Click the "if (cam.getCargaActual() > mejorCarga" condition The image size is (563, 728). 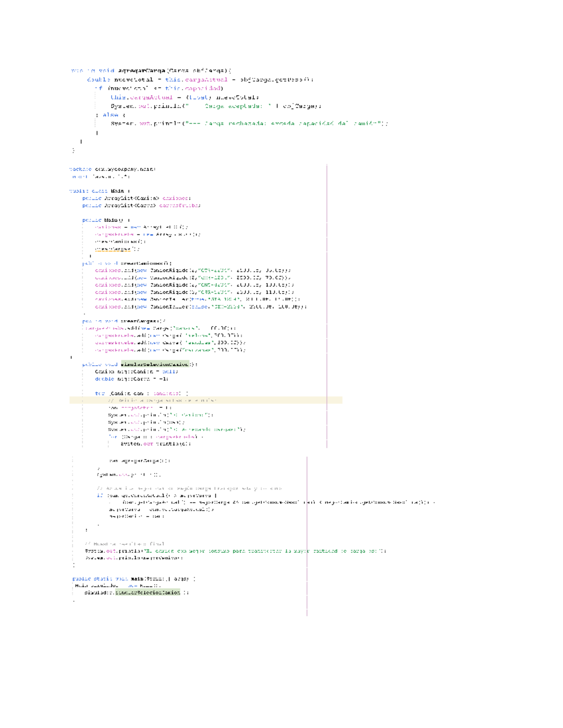[x=157, y=495]
